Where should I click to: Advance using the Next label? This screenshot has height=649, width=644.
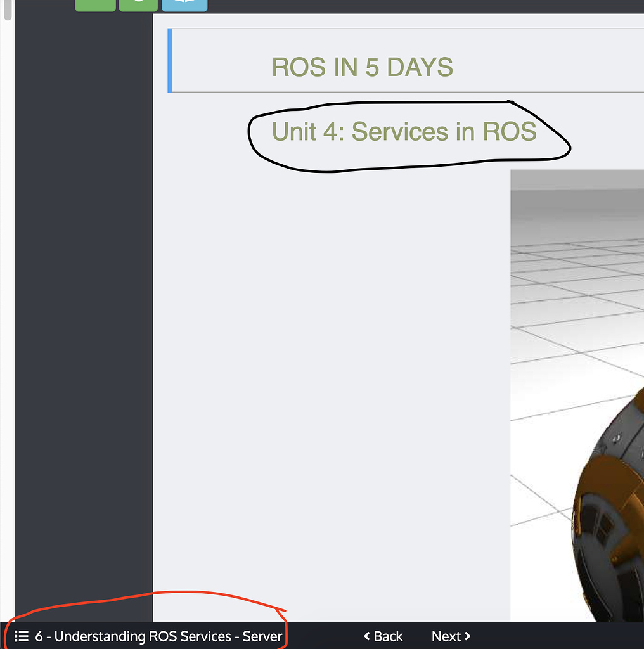point(446,636)
